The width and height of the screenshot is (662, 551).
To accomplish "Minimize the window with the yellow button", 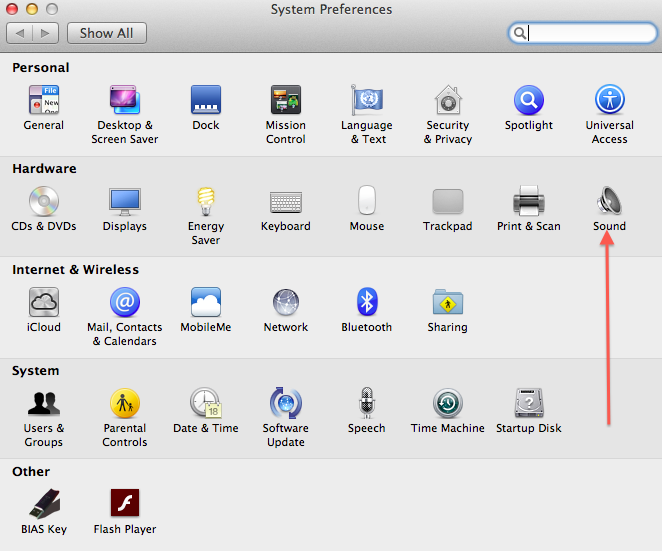I will pyautogui.click(x=32, y=9).
